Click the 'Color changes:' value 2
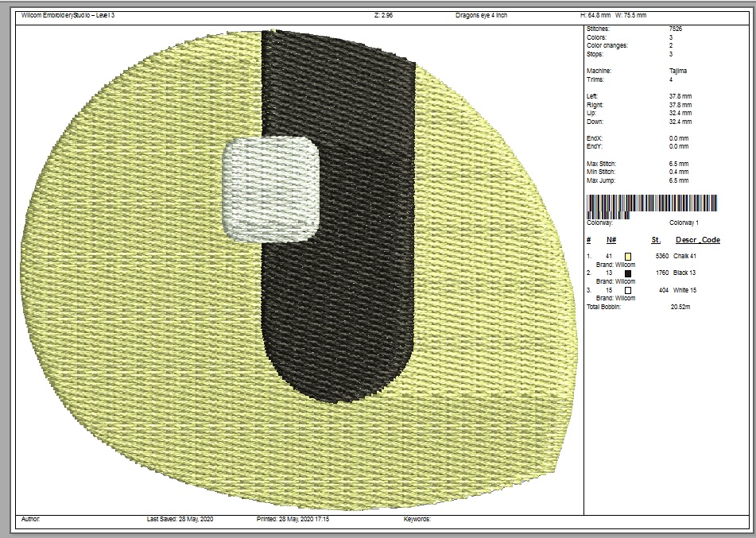The width and height of the screenshot is (756, 538). [x=671, y=45]
